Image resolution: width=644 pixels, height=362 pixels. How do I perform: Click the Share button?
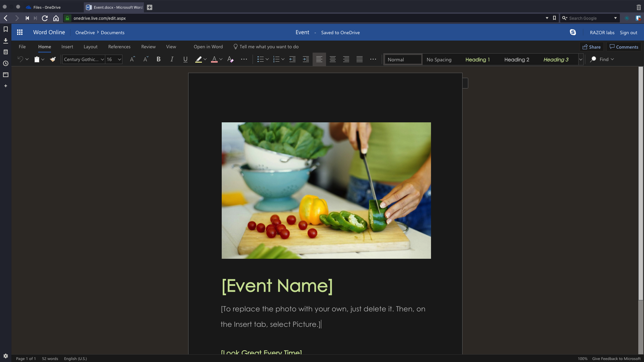pos(592,46)
